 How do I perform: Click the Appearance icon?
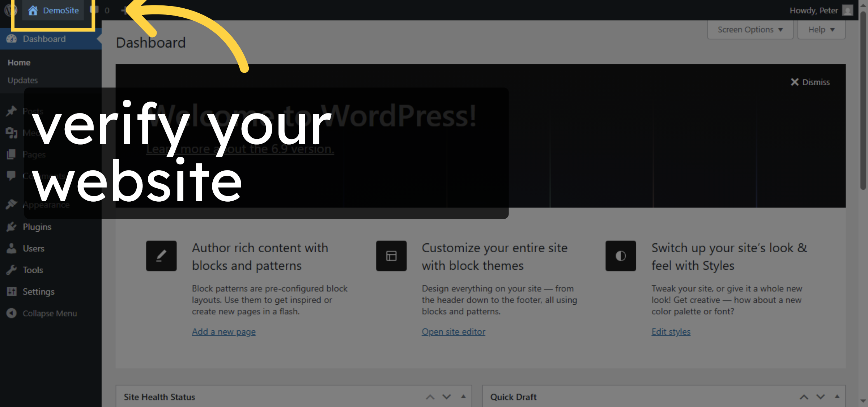click(12, 204)
